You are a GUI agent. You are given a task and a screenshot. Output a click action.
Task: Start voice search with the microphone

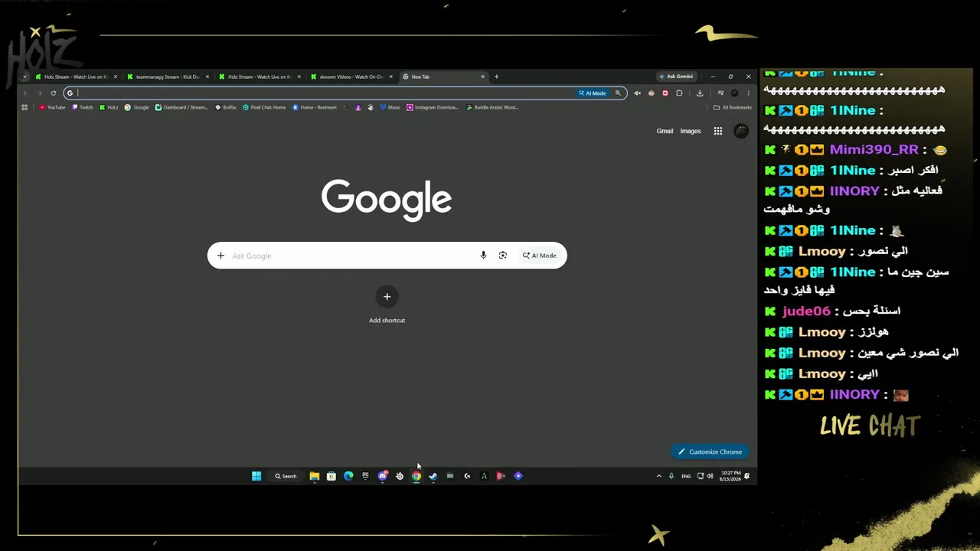click(483, 256)
